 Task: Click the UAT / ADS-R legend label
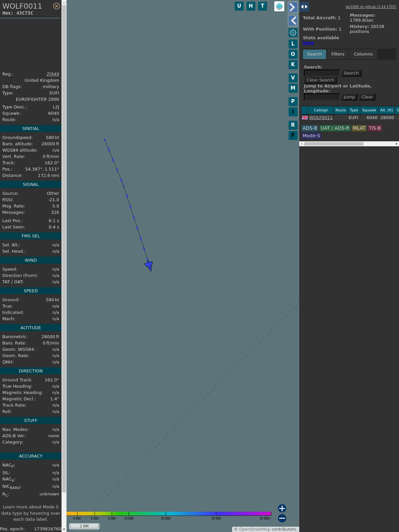point(335,128)
